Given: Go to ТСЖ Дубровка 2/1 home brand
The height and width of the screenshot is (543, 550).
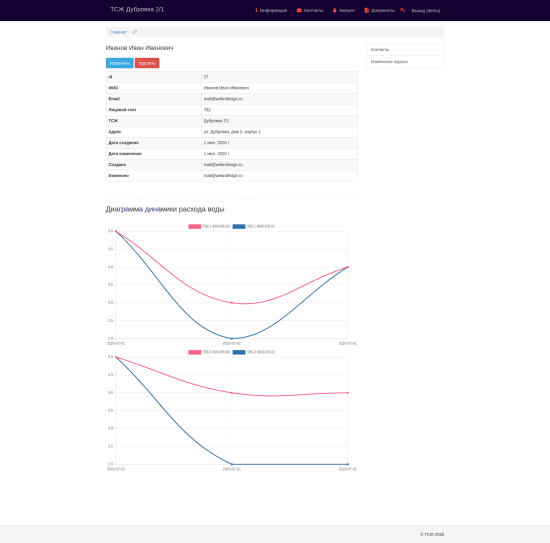Looking at the screenshot, I should click(x=137, y=9).
